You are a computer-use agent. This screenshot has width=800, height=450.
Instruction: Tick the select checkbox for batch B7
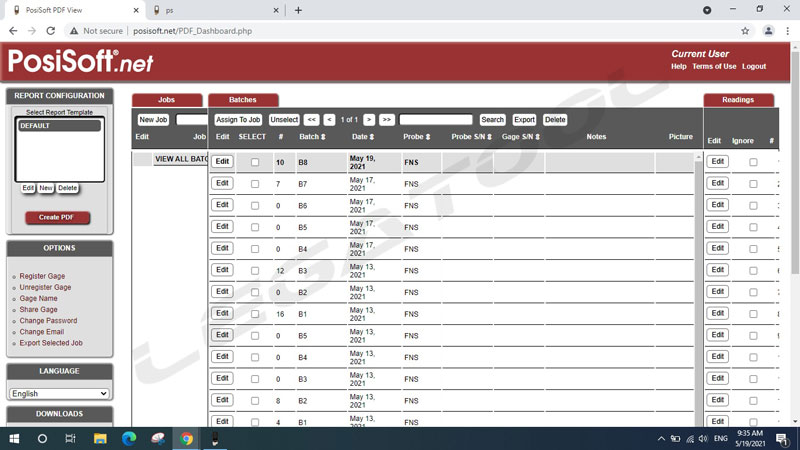255,184
